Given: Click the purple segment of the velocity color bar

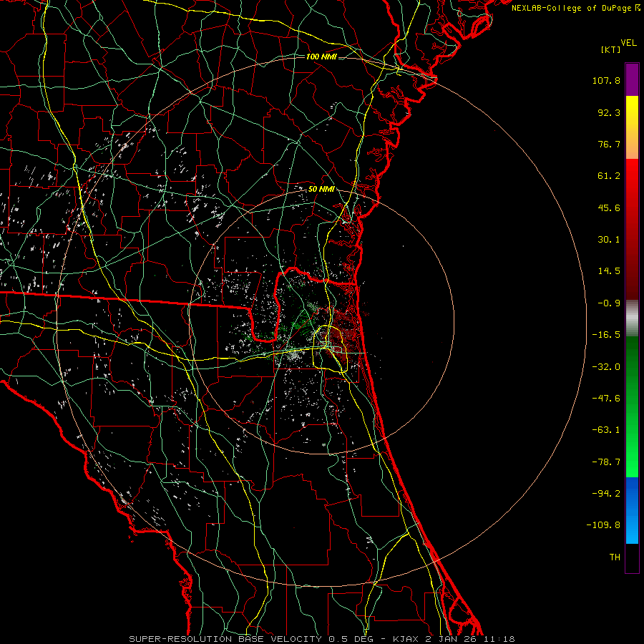Looking at the screenshot, I should (632, 79).
